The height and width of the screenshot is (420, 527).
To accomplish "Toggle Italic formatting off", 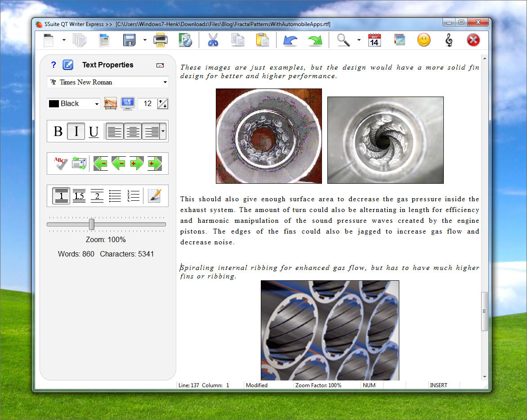I will 76,132.
